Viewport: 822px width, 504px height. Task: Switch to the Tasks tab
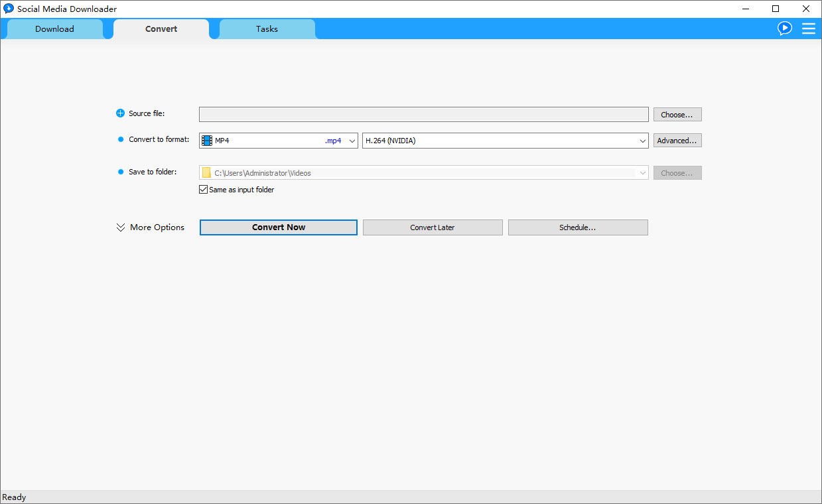[x=267, y=29]
